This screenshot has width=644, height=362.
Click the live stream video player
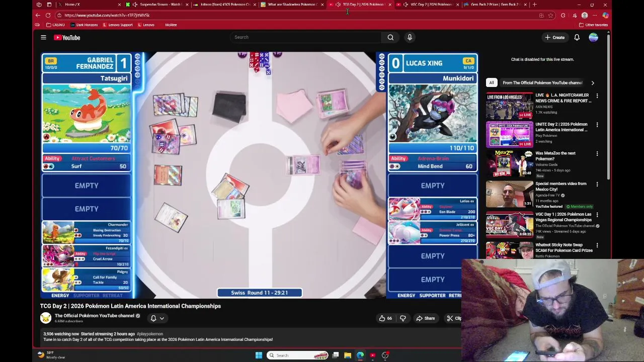tap(259, 175)
